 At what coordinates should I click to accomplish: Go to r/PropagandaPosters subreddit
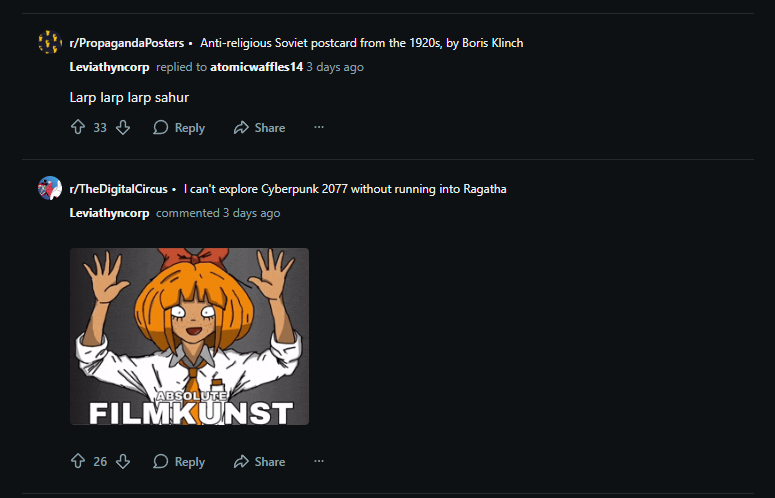127,43
